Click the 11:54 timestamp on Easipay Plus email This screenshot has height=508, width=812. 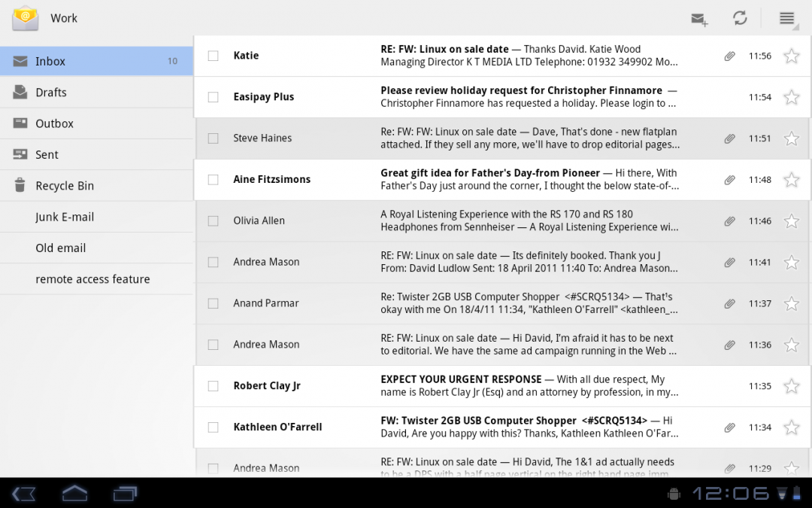(759, 97)
